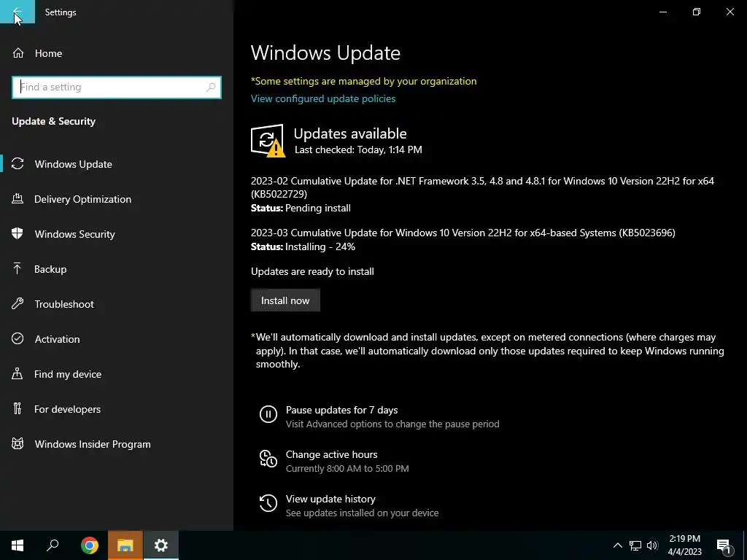747x560 pixels.
Task: Click the Install now button
Action: click(x=285, y=300)
